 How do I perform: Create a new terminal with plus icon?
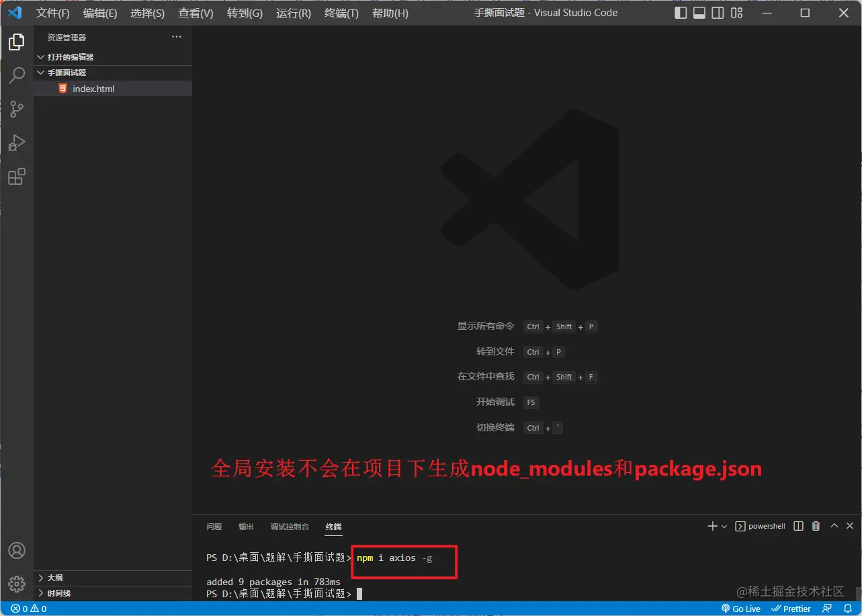click(x=713, y=526)
